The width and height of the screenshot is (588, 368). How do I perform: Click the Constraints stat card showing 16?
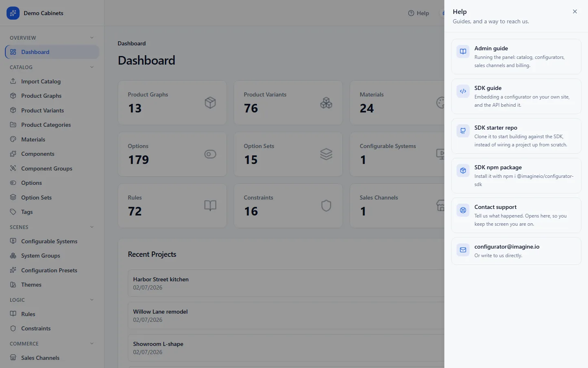click(x=288, y=206)
